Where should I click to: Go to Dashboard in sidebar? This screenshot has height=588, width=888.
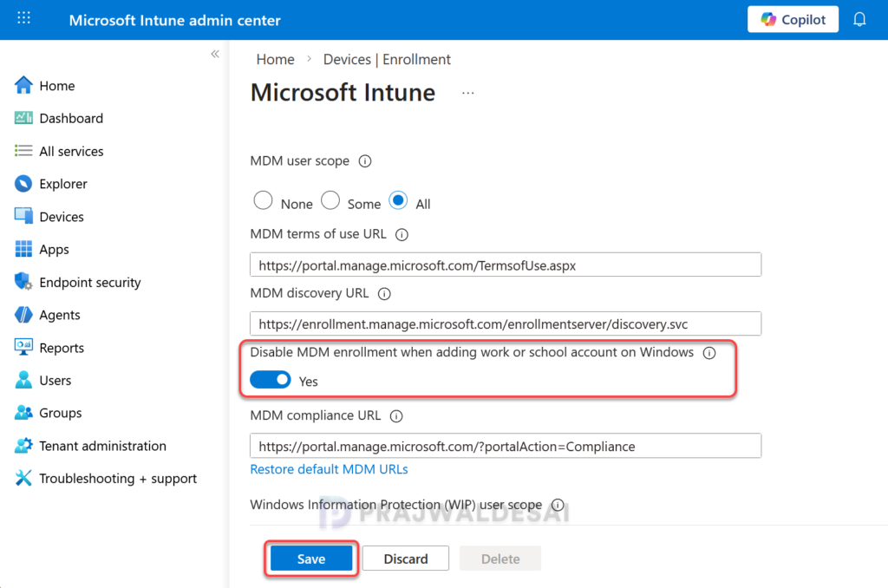coord(71,118)
